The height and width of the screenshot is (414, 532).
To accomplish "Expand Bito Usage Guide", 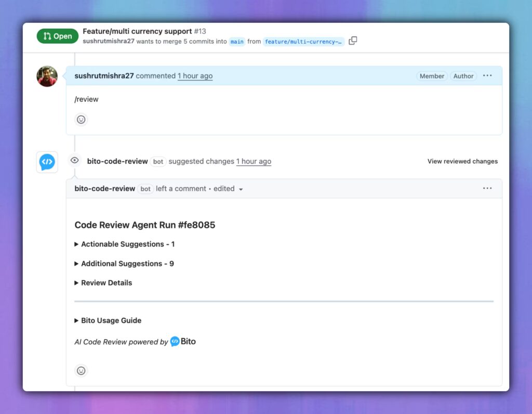I will [x=108, y=320].
